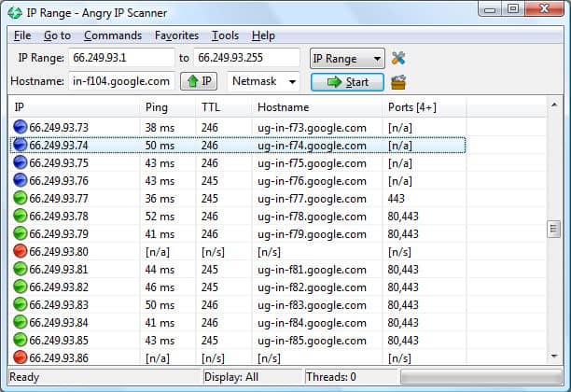Image resolution: width=571 pixels, height=392 pixels.
Task: Click the scan progress bar in status bar
Action: (480, 377)
